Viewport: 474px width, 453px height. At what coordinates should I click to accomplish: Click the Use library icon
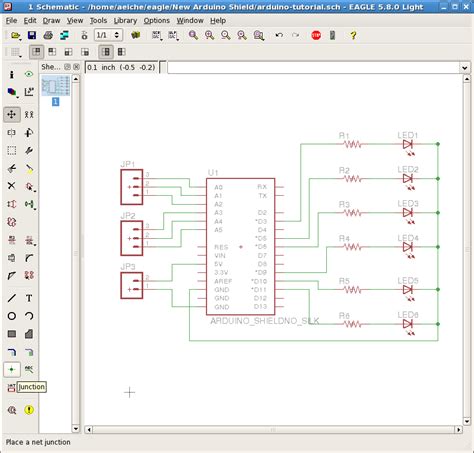(x=135, y=35)
